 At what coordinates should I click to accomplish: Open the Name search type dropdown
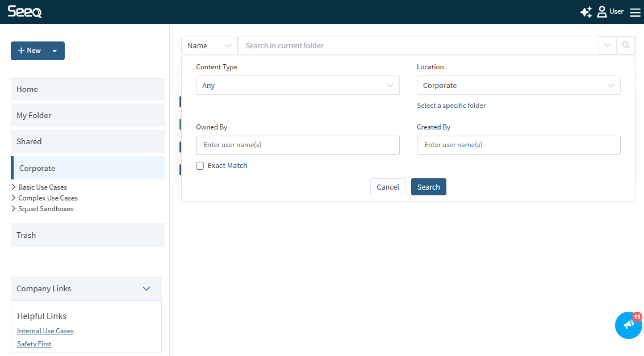pos(210,45)
